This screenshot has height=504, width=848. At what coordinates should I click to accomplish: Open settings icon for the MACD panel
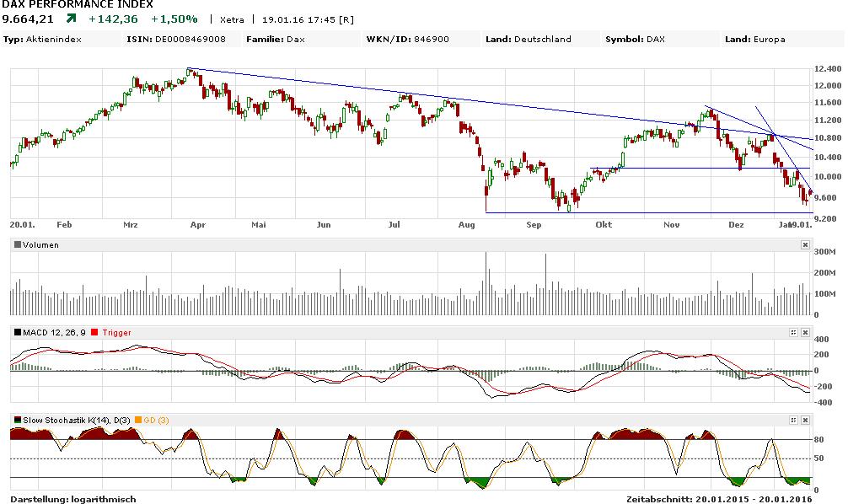[793, 333]
